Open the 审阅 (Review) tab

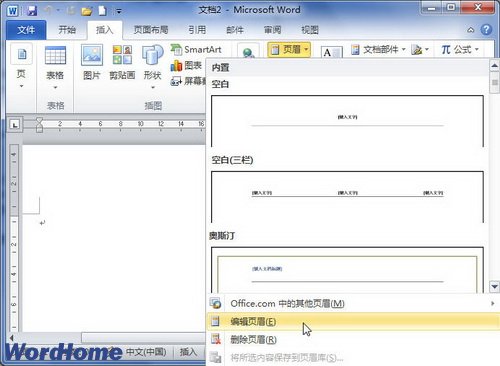272,30
